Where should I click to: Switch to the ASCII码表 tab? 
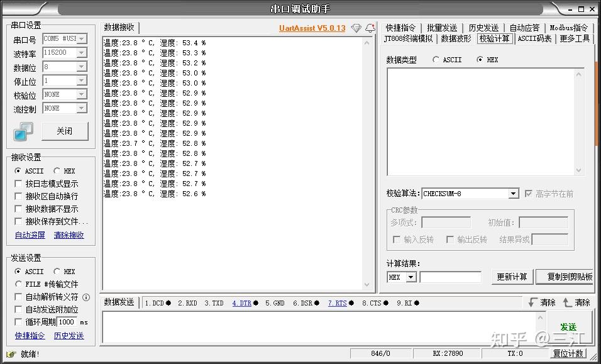coord(534,38)
